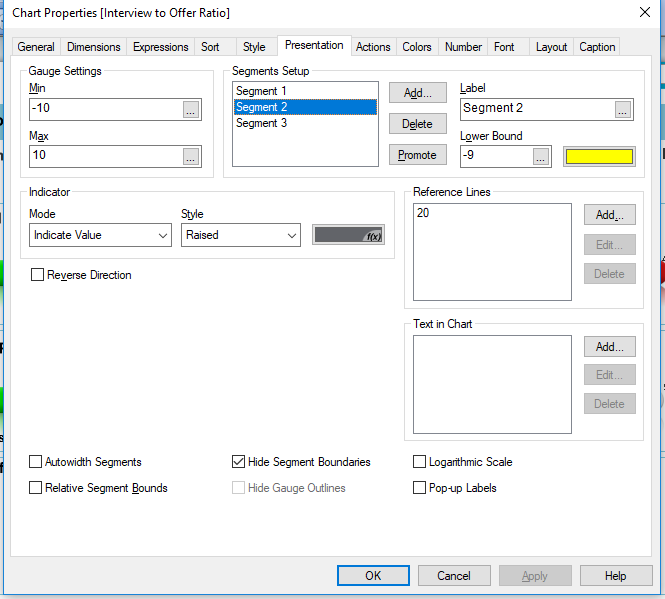Enable Reverse Direction checkbox

[38, 275]
